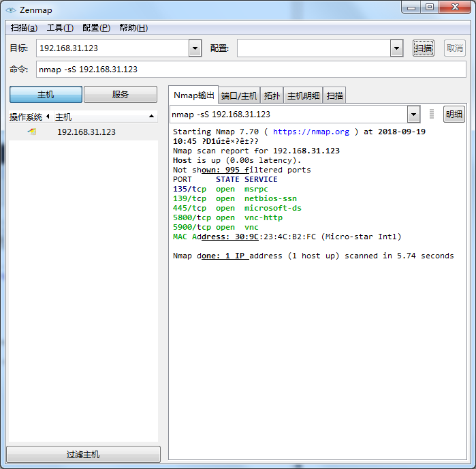Click the 配置 profile combo box field
The width and height of the screenshot is (476, 469).
point(314,48)
